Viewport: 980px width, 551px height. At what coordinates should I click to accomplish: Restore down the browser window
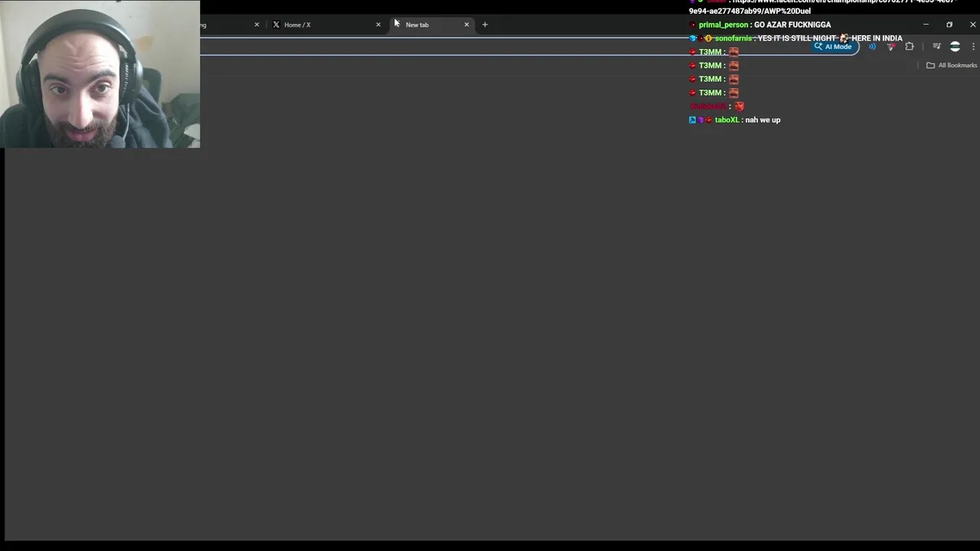click(x=949, y=24)
